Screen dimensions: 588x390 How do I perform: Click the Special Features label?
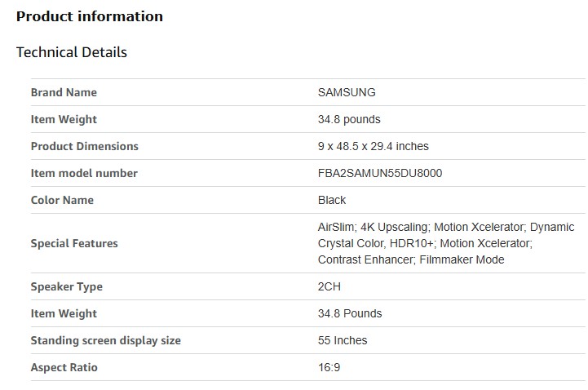point(74,243)
